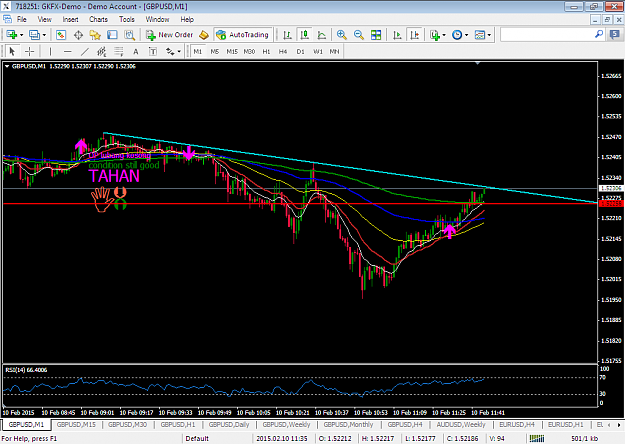
Task: Open a new chart window icon
Action: click(11, 35)
